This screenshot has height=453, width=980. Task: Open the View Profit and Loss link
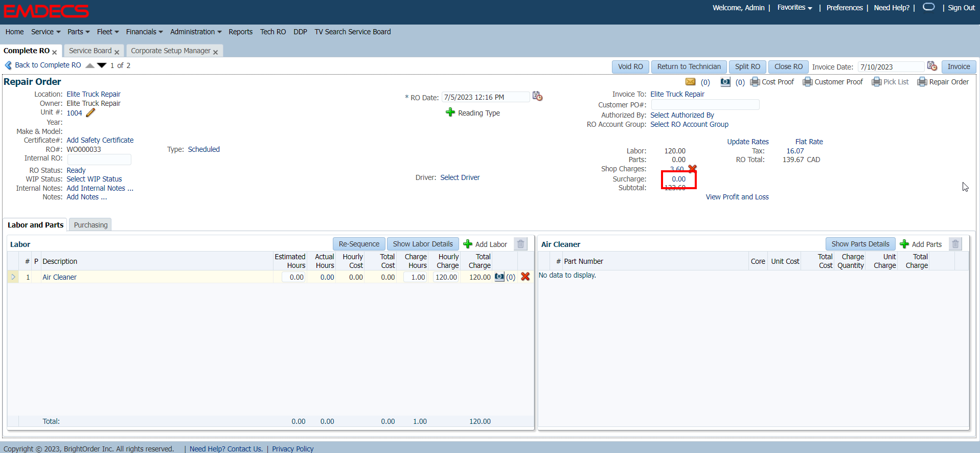click(x=737, y=197)
